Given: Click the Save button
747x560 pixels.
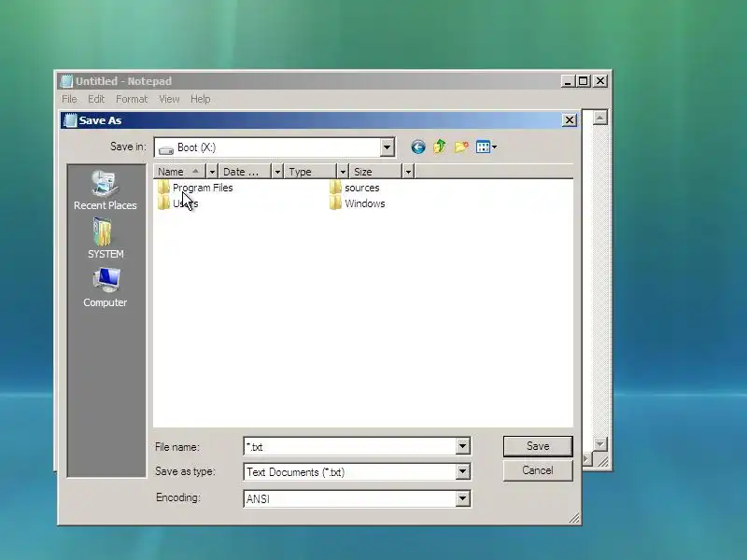Looking at the screenshot, I should click(538, 446).
